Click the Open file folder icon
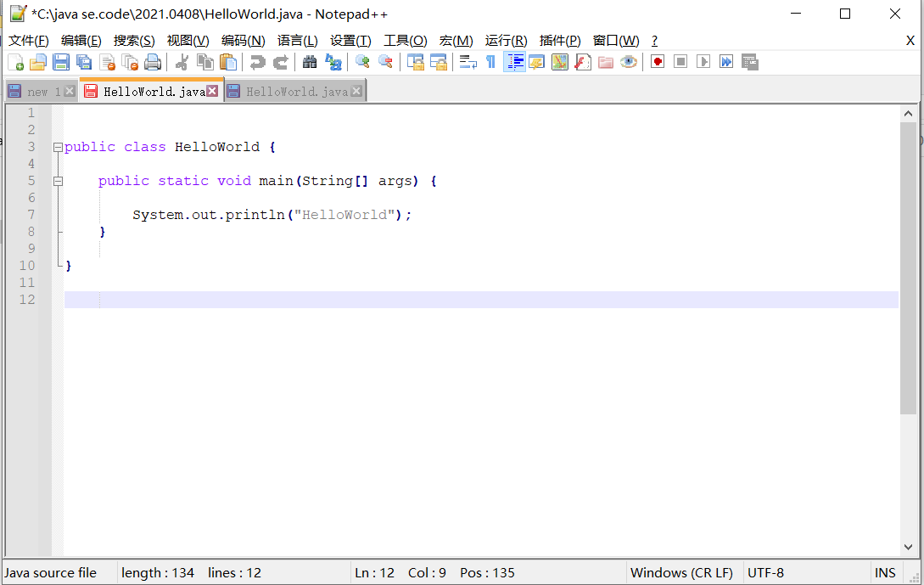Screen dimensions: 924x585 pyautogui.click(x=37, y=62)
